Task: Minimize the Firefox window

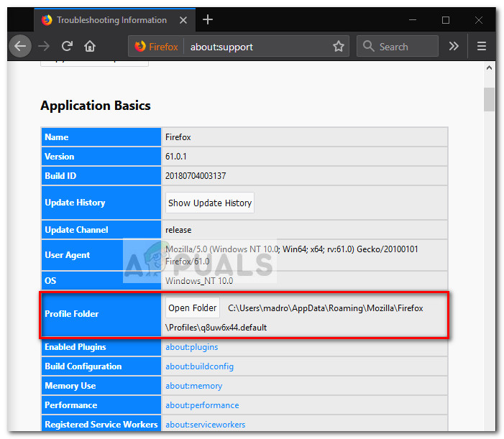Action: (413, 20)
